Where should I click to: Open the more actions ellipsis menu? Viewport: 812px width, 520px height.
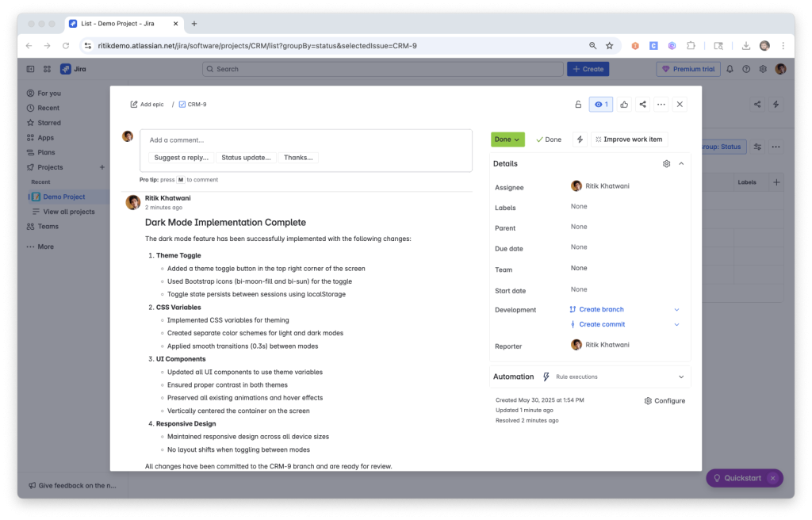[x=661, y=104]
